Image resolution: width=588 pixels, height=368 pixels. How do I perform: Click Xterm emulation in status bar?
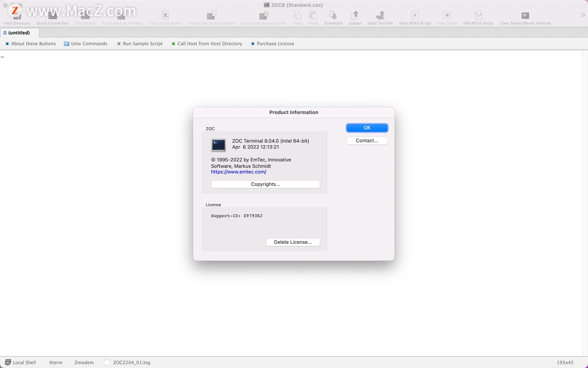(x=56, y=363)
